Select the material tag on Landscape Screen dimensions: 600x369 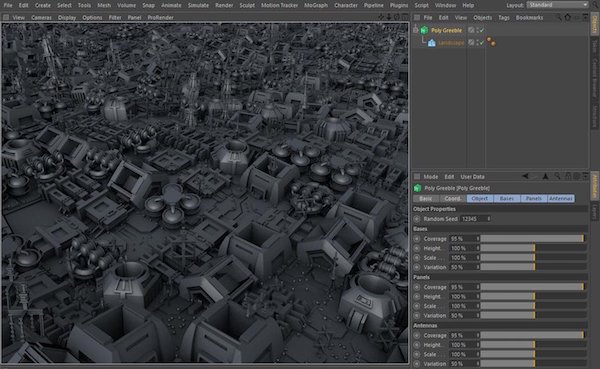(x=491, y=42)
